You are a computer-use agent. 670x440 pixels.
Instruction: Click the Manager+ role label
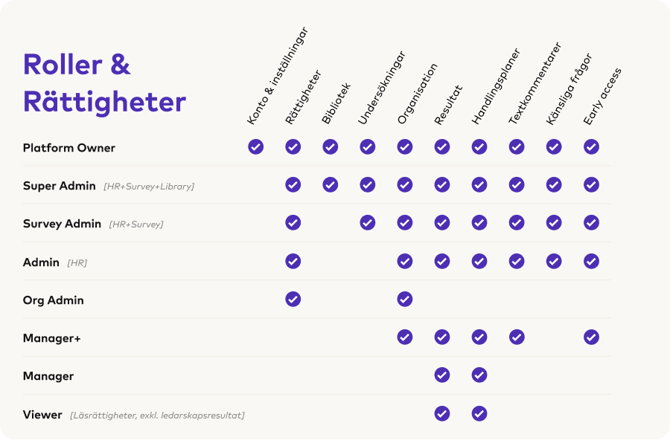52,338
